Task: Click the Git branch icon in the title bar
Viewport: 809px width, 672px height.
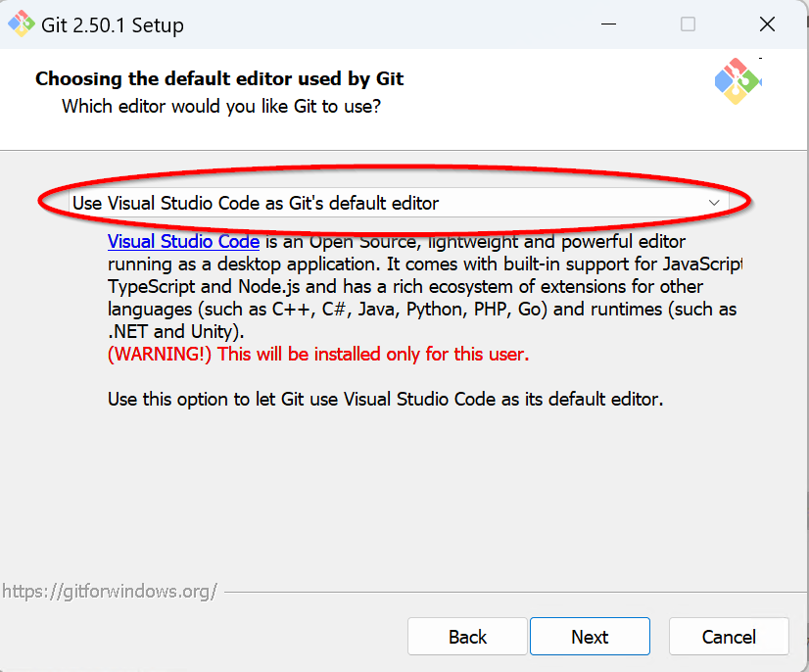Action: [22, 24]
